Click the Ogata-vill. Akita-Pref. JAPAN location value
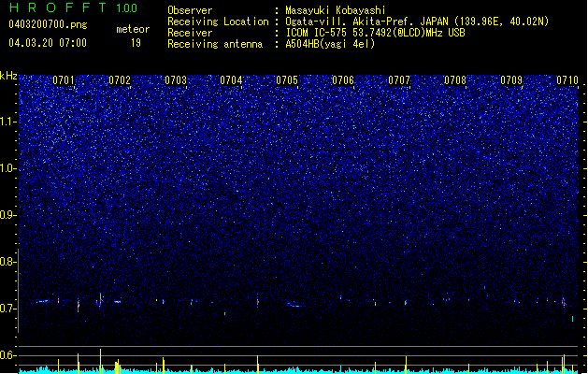This screenshot has height=374, width=588. click(x=417, y=22)
